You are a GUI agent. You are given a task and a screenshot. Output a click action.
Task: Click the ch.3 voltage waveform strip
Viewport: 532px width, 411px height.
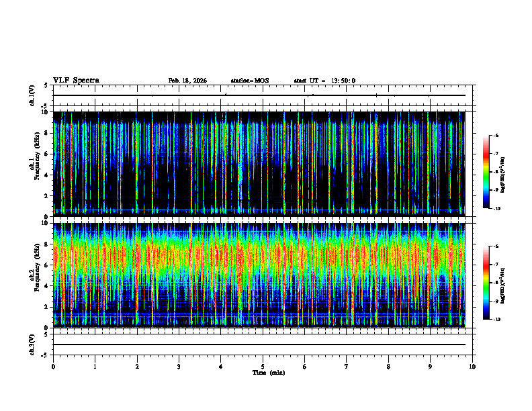263,345
